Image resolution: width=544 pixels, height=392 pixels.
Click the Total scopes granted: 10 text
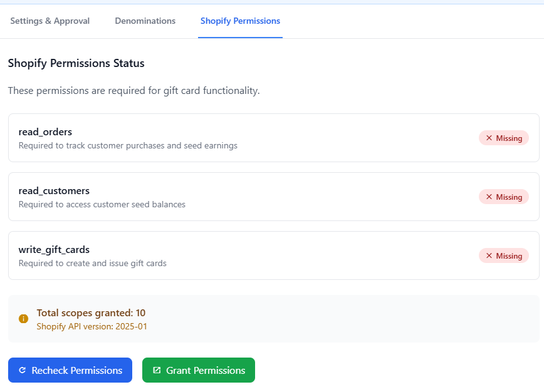point(91,312)
